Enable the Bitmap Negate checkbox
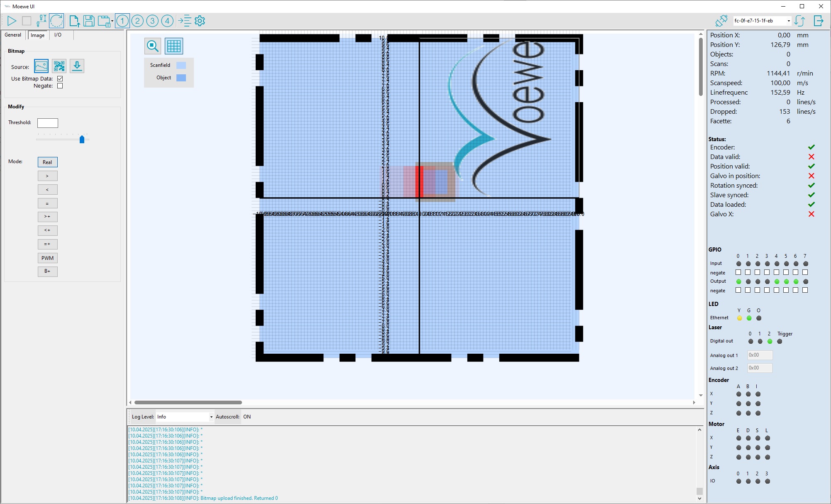This screenshot has height=504, width=831. [60, 86]
